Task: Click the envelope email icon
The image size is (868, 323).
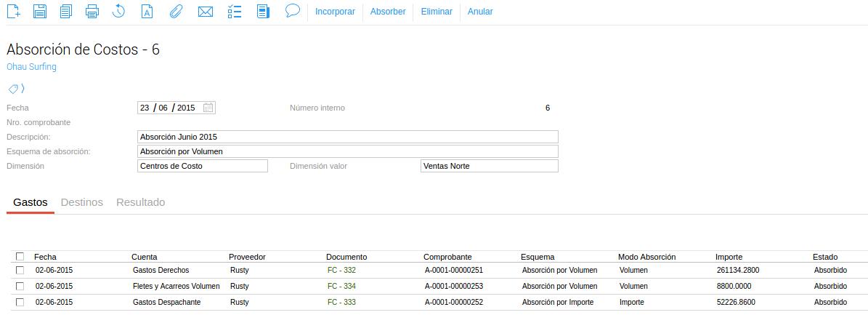Action: (206, 11)
